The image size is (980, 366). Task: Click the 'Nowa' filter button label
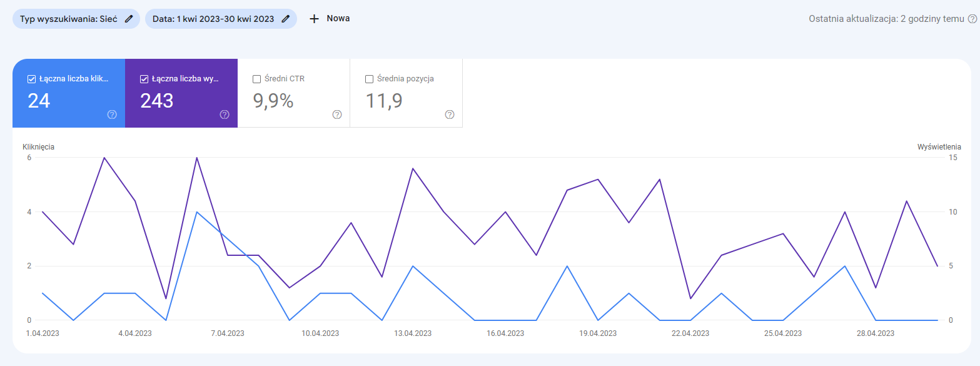338,19
